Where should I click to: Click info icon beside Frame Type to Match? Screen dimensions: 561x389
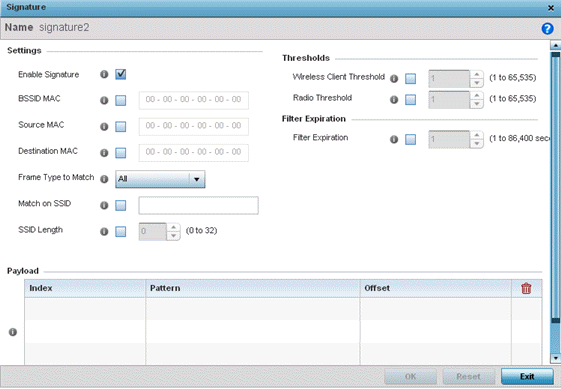104,179
